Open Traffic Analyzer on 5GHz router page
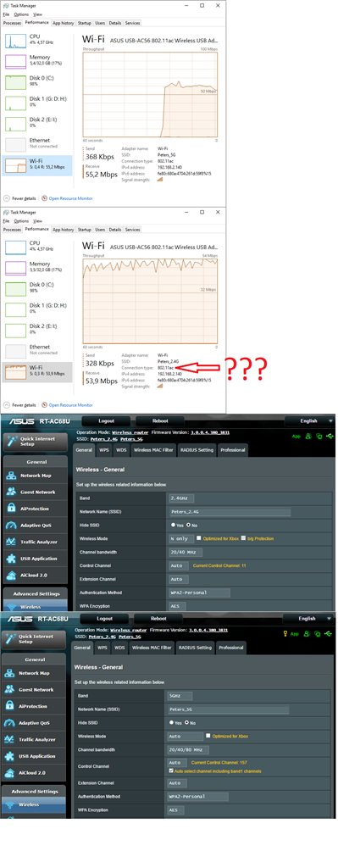 coord(33,739)
